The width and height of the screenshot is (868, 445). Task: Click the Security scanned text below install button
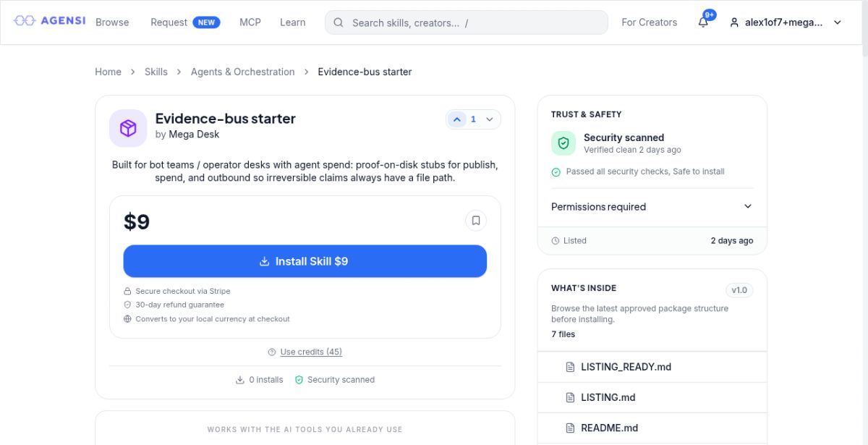point(341,379)
